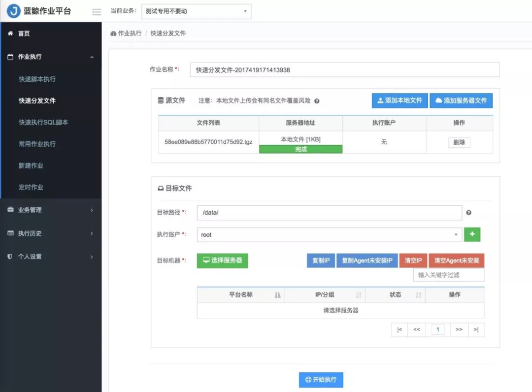Expand the 执行历史 menu chevron
532x392 pixels.
(x=92, y=233)
